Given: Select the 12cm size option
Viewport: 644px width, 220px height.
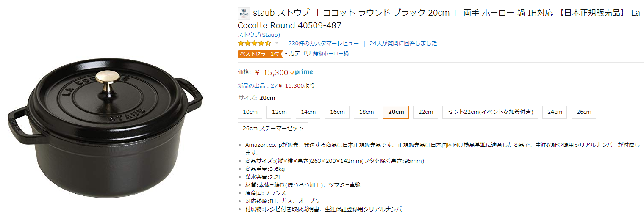Looking at the screenshot, I should coord(279,112).
